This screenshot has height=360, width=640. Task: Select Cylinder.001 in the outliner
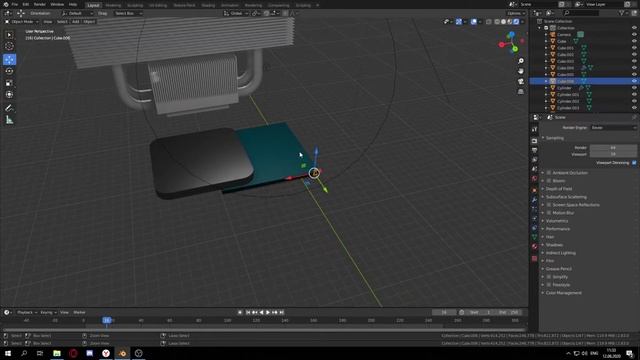tap(568, 95)
